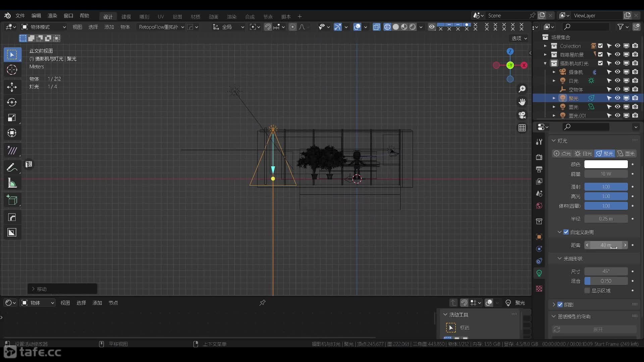Open the Texture properties tab
The image size is (644, 362).
[539, 289]
